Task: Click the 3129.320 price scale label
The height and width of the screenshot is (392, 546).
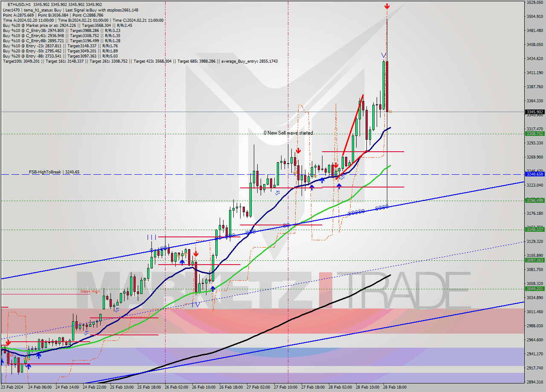Action: pyautogui.click(x=534, y=241)
